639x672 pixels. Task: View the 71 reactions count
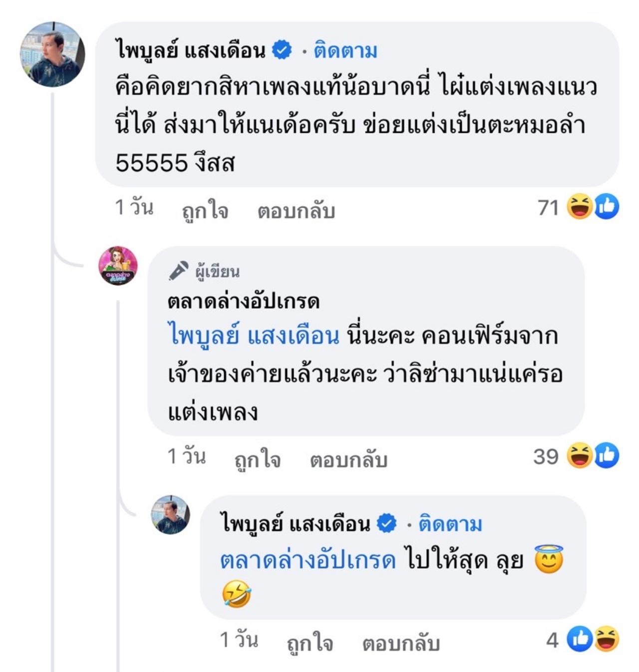pyautogui.click(x=548, y=207)
